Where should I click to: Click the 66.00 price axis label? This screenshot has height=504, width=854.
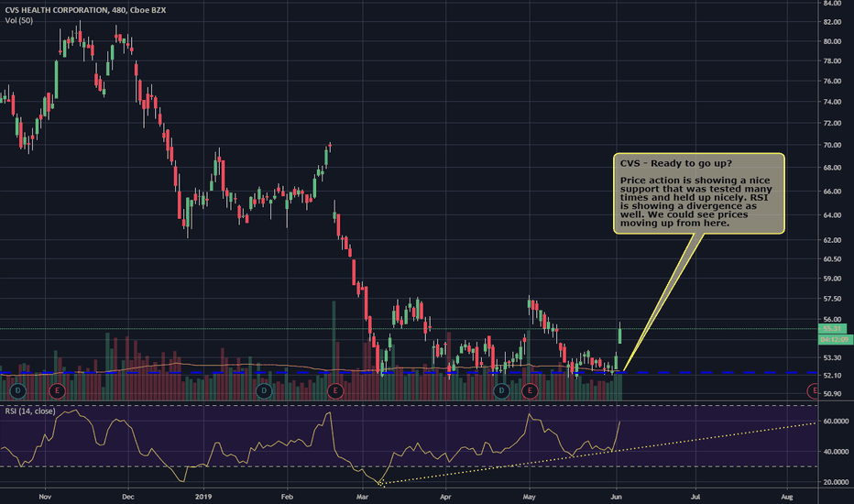pos(832,192)
